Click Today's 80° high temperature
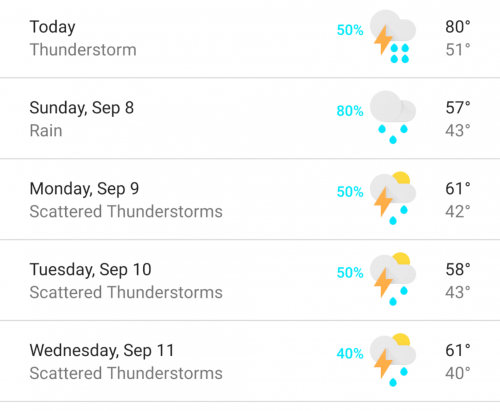Image resolution: width=500 pixels, height=411 pixels. tap(458, 27)
